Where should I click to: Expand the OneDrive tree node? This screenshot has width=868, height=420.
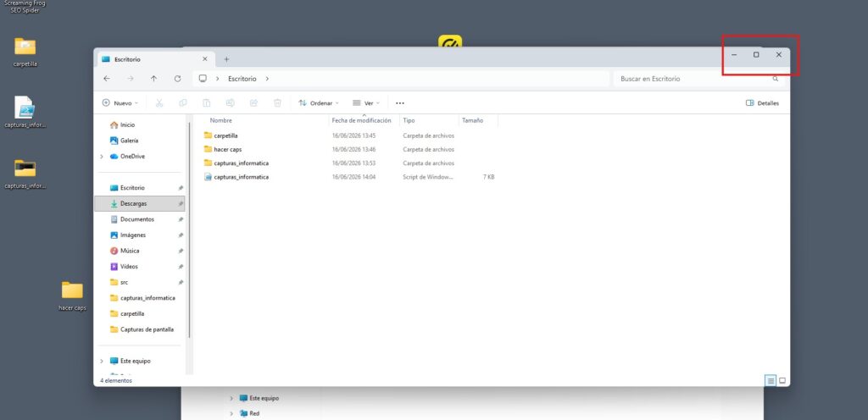point(102,157)
